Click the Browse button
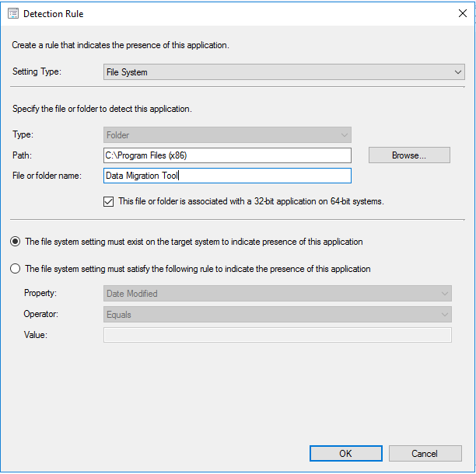 409,155
